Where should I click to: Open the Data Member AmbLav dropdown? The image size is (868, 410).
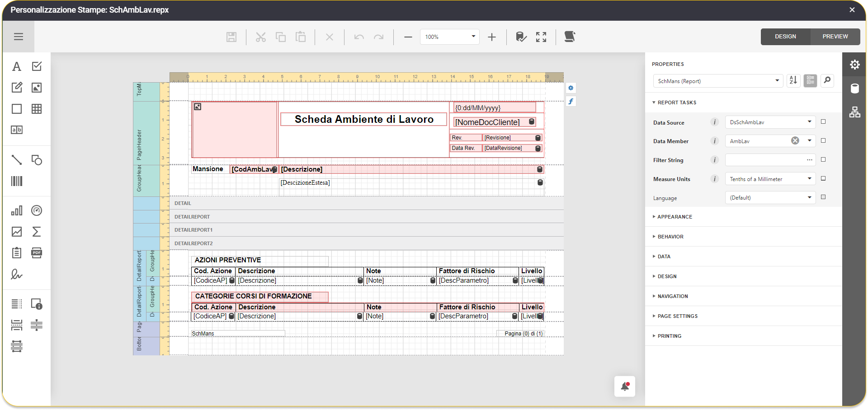809,141
